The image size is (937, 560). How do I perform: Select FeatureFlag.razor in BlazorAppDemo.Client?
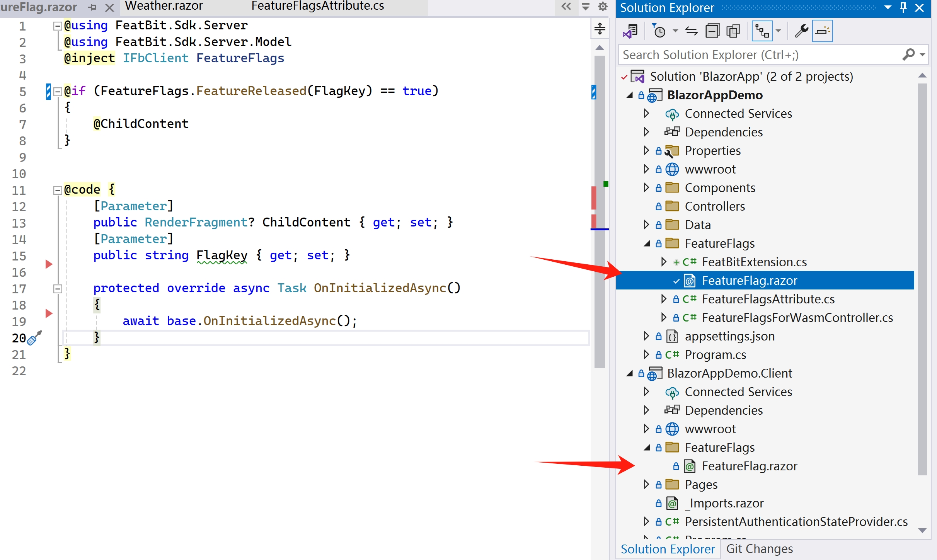click(749, 466)
